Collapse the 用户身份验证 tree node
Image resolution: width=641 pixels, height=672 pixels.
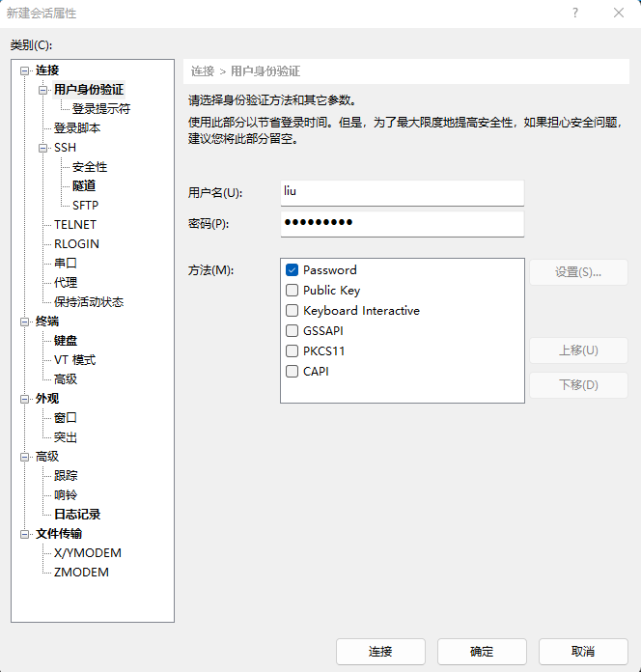click(42, 90)
